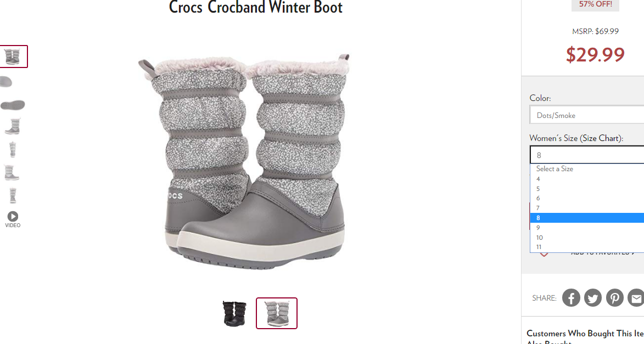View the side-profile boot thumbnail
The width and height of the screenshot is (644, 344).
pos(12,126)
